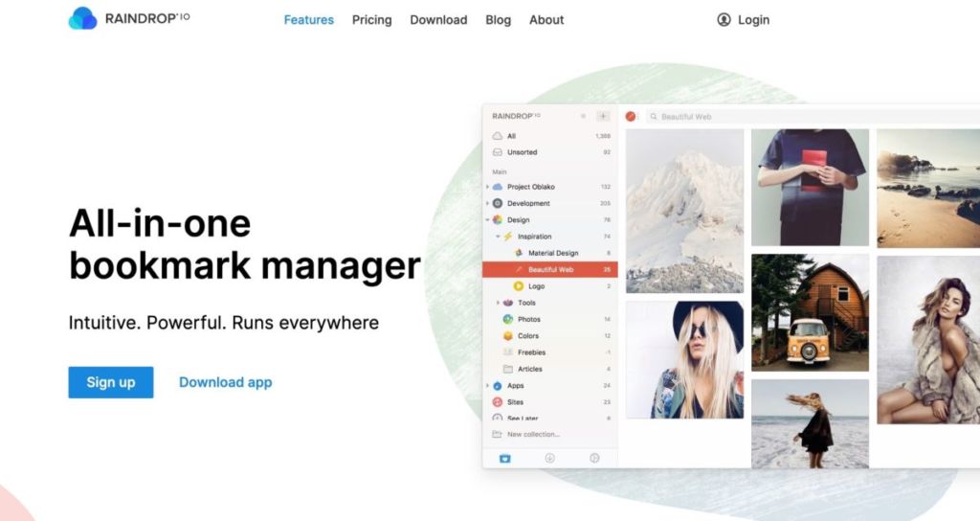Expand the Tools collection arrow
This screenshot has width=980, height=521.
click(x=498, y=303)
